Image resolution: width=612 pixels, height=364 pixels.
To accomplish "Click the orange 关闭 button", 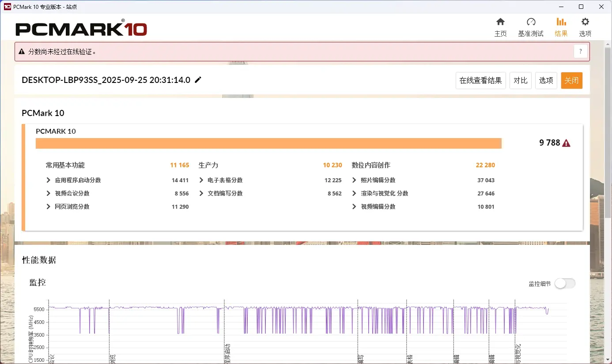I will (x=572, y=81).
